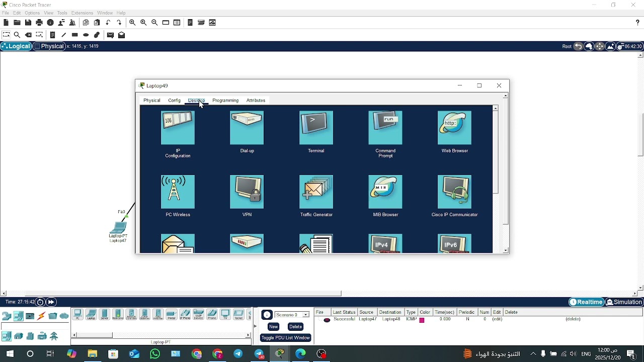Open the Programming tab of Laptop49
Image resolution: width=644 pixels, height=362 pixels.
[225, 101]
